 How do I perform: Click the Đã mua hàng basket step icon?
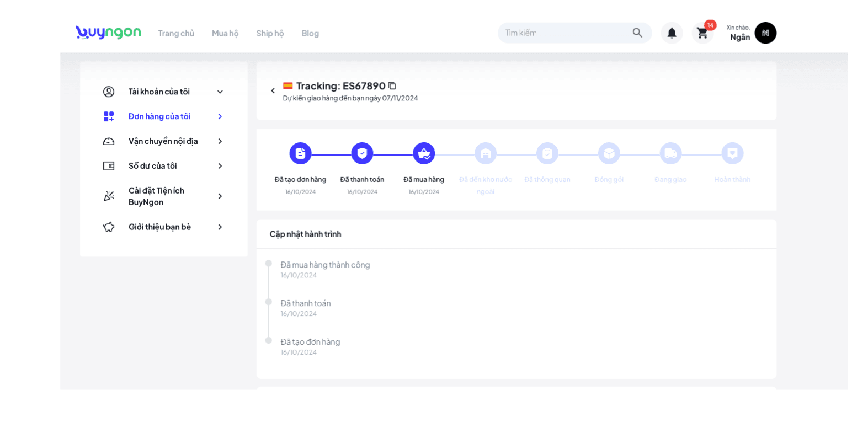click(424, 153)
